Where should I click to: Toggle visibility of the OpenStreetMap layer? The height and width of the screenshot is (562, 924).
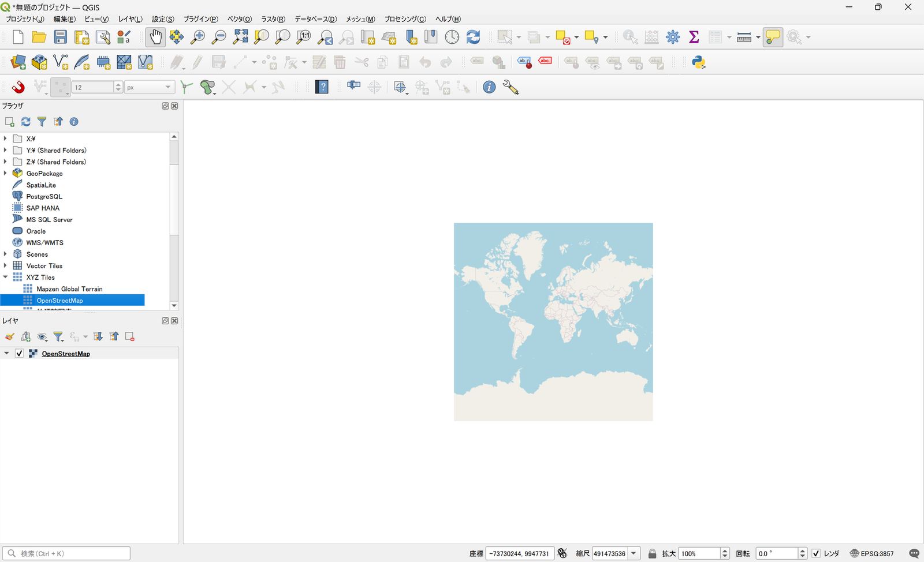pyautogui.click(x=19, y=354)
